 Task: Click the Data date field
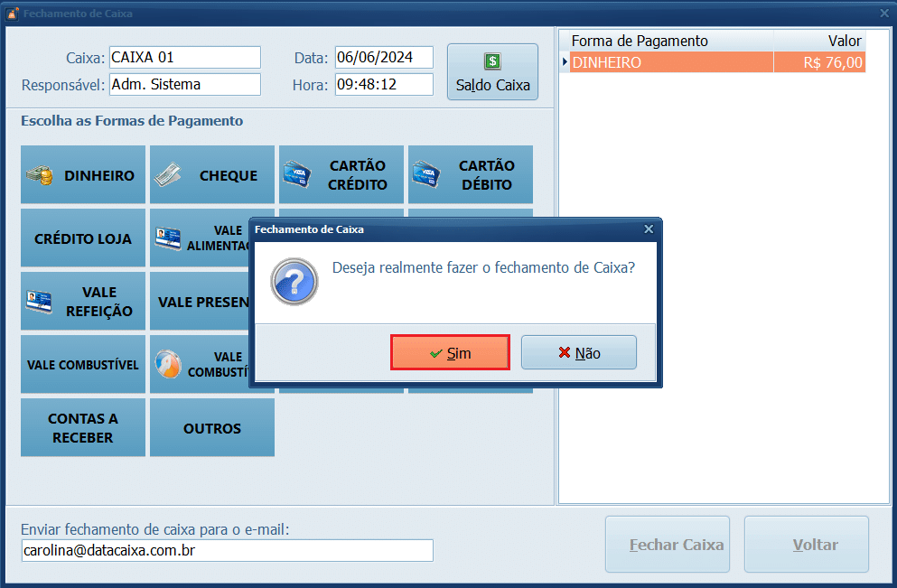tap(383, 58)
